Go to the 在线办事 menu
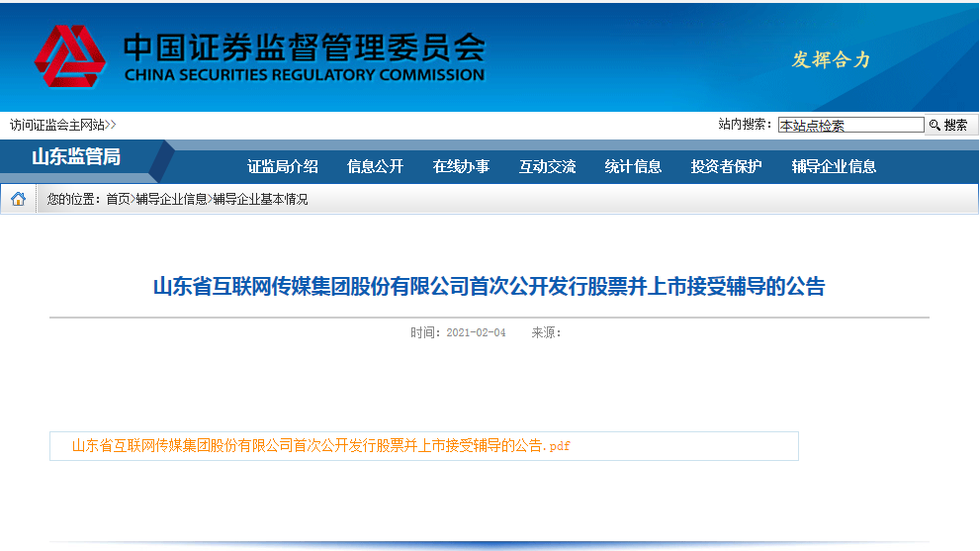The height and width of the screenshot is (551, 980). click(x=461, y=166)
